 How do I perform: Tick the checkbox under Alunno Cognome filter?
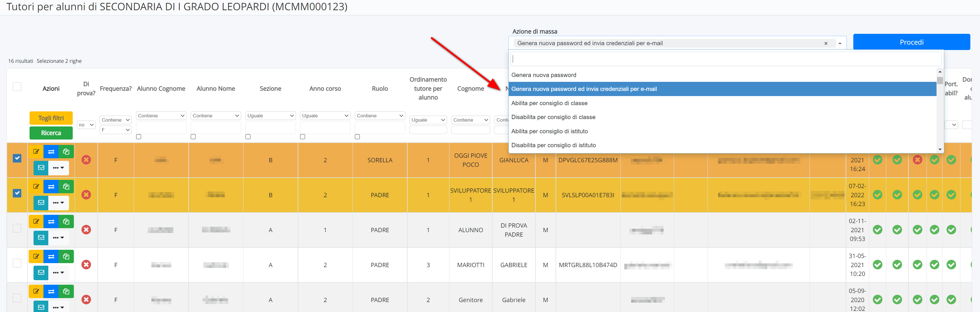(x=139, y=137)
